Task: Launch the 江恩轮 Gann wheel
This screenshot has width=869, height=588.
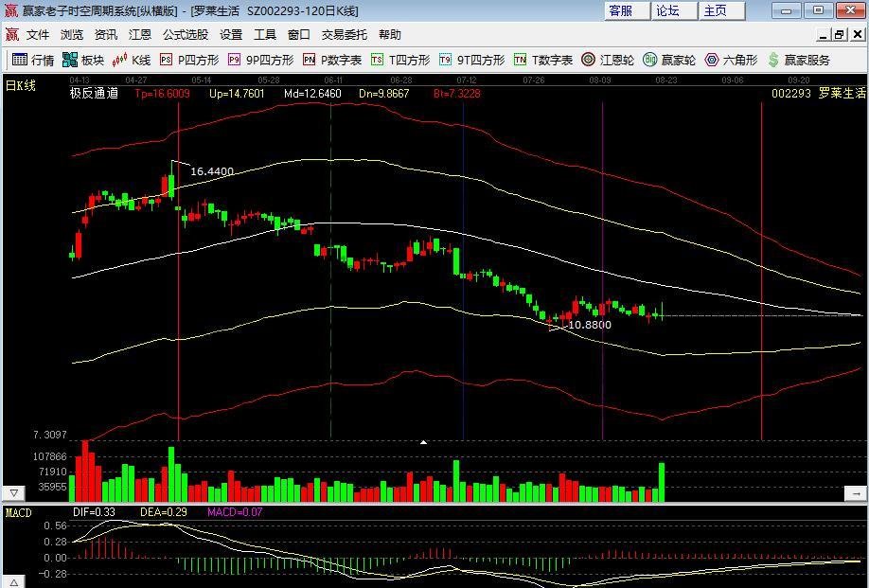Action: point(608,60)
